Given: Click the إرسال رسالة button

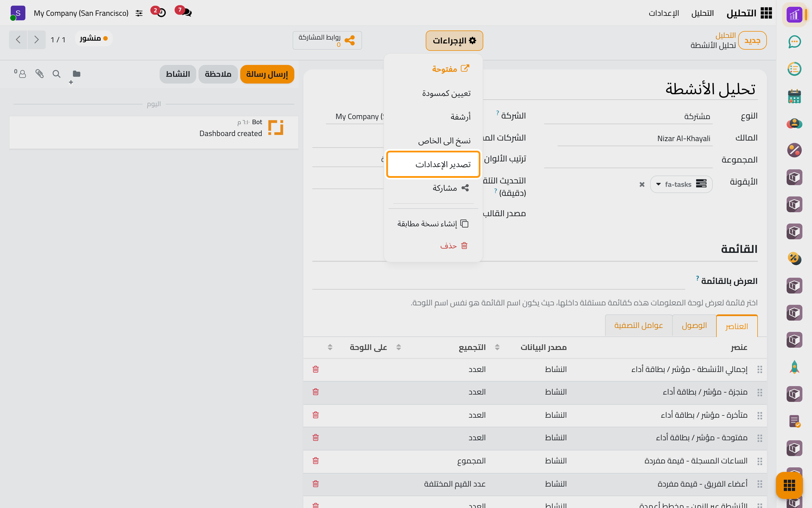Looking at the screenshot, I should [267, 74].
